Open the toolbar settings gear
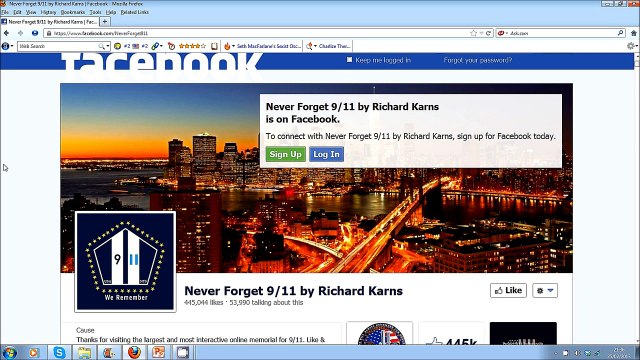The width and height of the screenshot is (640, 360). (631, 46)
